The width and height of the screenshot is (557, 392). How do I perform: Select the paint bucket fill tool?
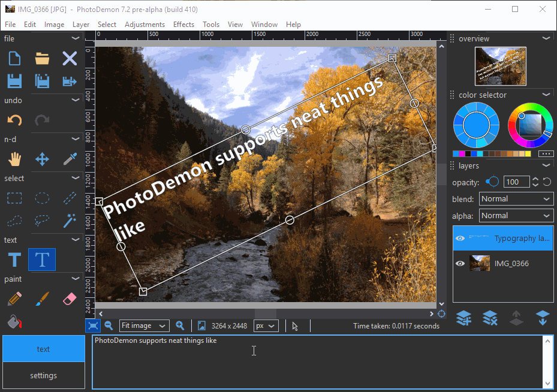point(14,321)
